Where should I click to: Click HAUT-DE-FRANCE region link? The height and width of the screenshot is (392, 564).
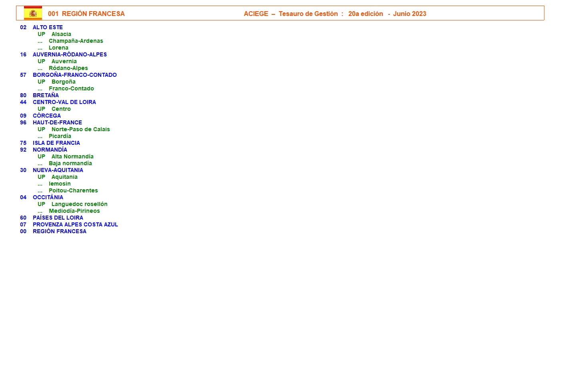point(57,122)
